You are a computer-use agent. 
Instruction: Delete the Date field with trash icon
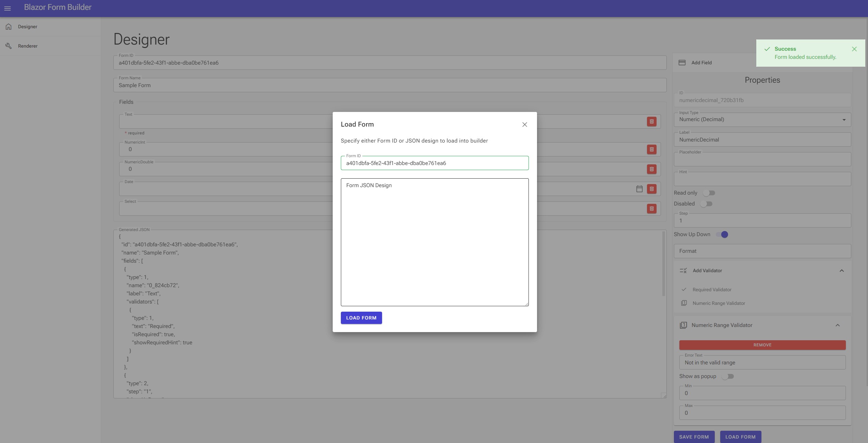[x=651, y=189]
